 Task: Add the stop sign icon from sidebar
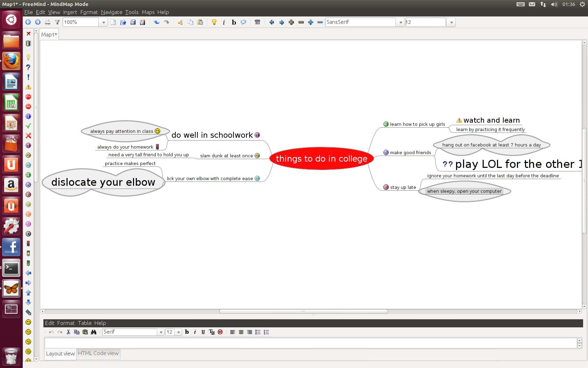coord(28,97)
